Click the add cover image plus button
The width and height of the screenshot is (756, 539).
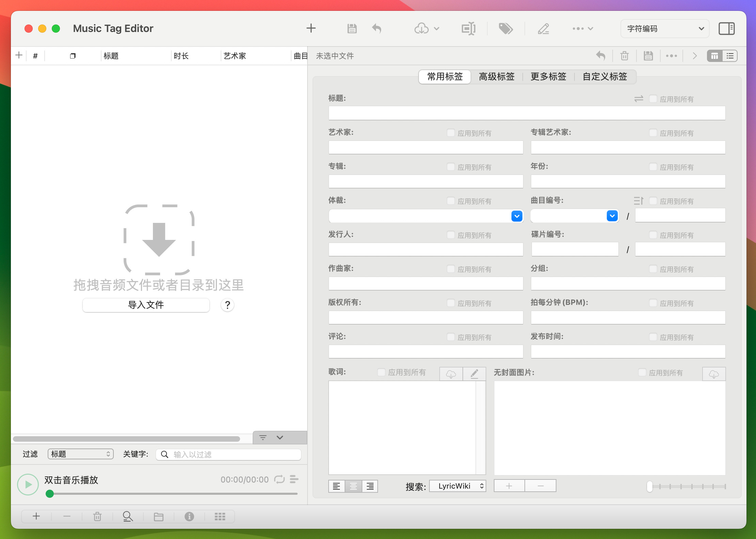509,486
